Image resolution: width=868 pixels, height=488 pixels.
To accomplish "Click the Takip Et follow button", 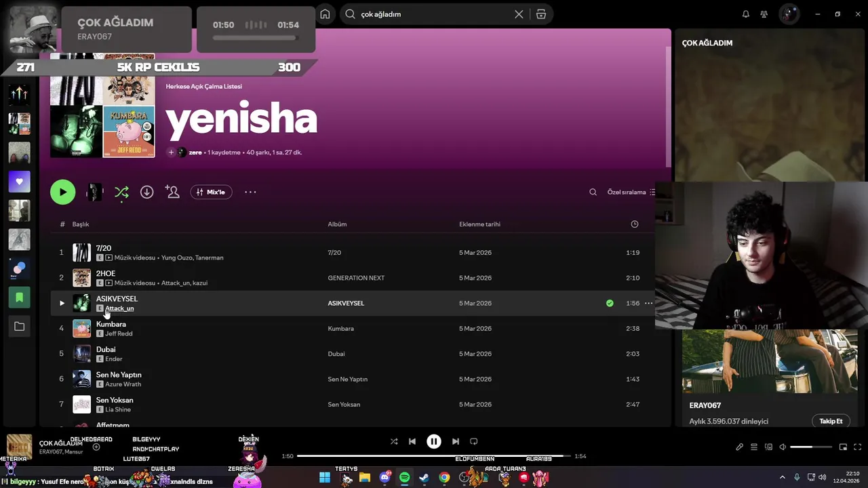I will click(x=831, y=421).
